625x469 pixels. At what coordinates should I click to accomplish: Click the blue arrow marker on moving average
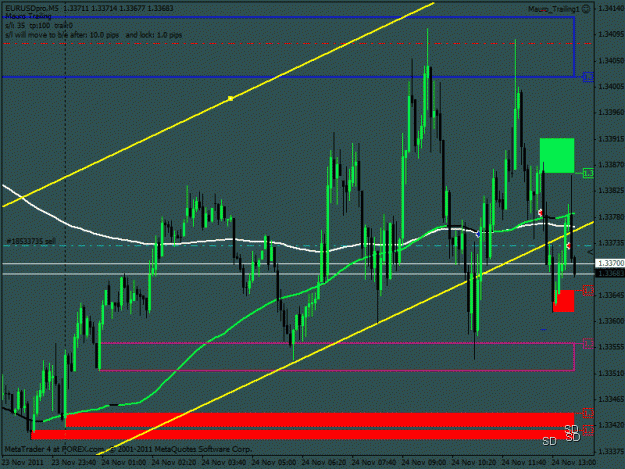[x=478, y=234]
